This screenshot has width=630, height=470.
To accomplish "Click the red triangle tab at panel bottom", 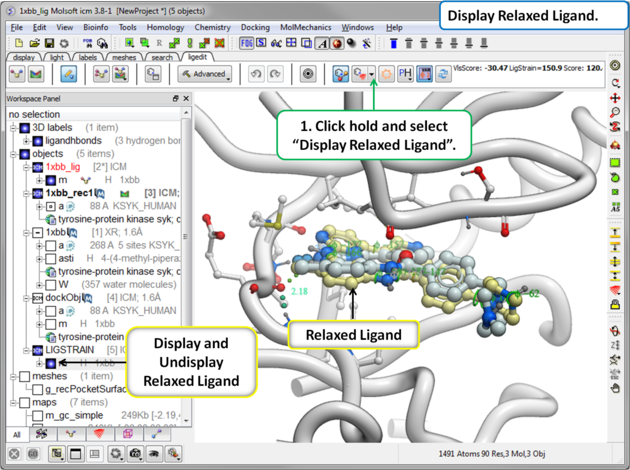I will tap(98, 434).
